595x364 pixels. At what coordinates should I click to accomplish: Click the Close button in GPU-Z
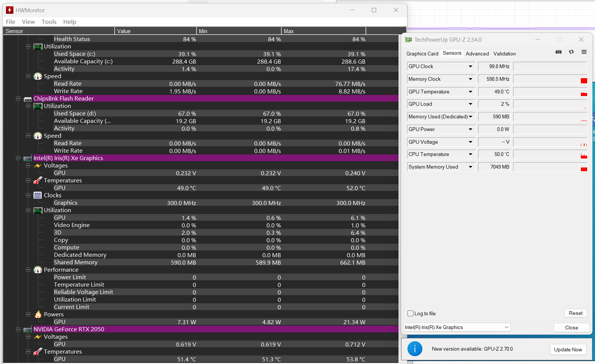(x=572, y=328)
